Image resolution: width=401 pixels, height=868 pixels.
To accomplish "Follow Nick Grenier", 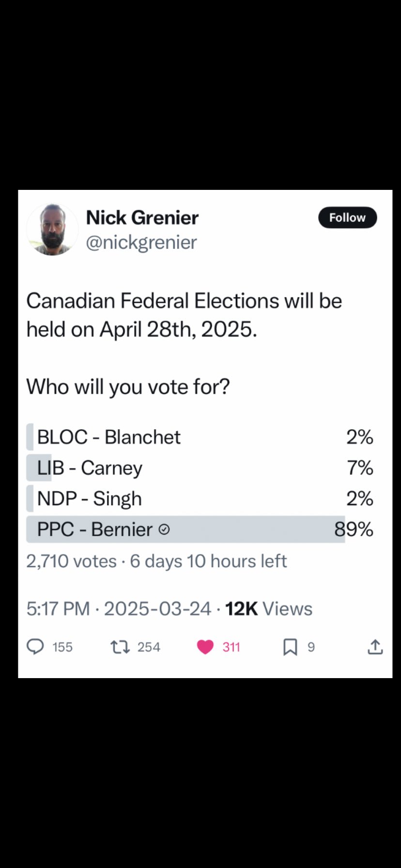I will (347, 217).
